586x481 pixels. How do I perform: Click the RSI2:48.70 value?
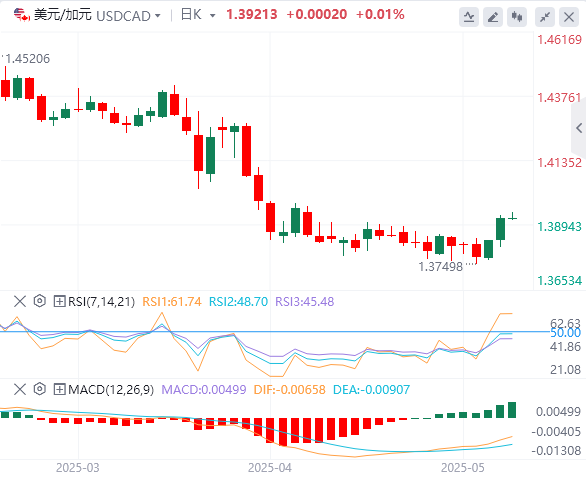(x=238, y=302)
